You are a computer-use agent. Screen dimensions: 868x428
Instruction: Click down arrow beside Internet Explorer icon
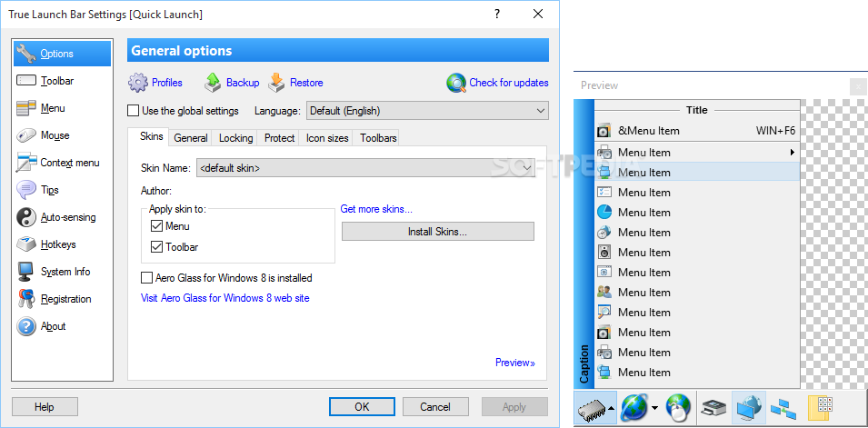(655, 408)
